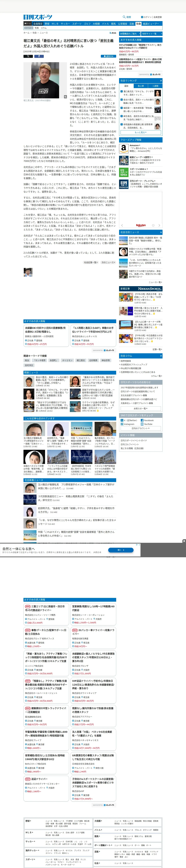The height and width of the screenshot is (868, 186).
Task: Click 社会 breadcrumb link
Action: pyautogui.click(x=34, y=33)
